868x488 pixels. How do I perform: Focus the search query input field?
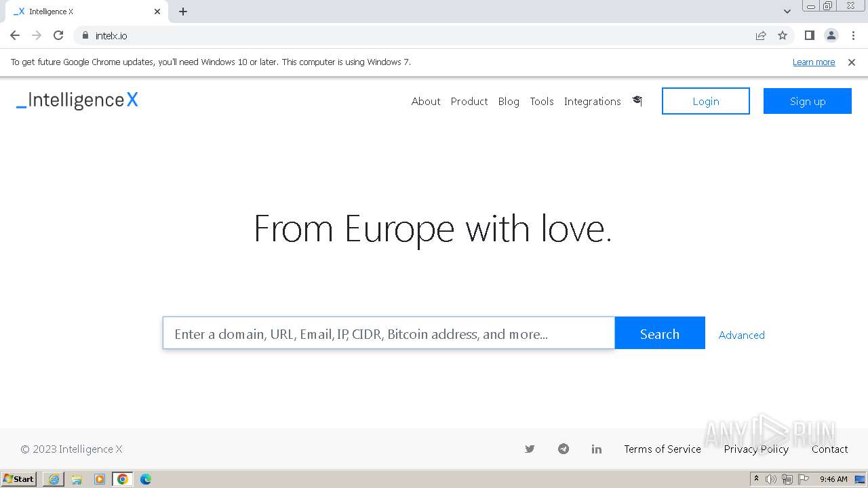(389, 333)
